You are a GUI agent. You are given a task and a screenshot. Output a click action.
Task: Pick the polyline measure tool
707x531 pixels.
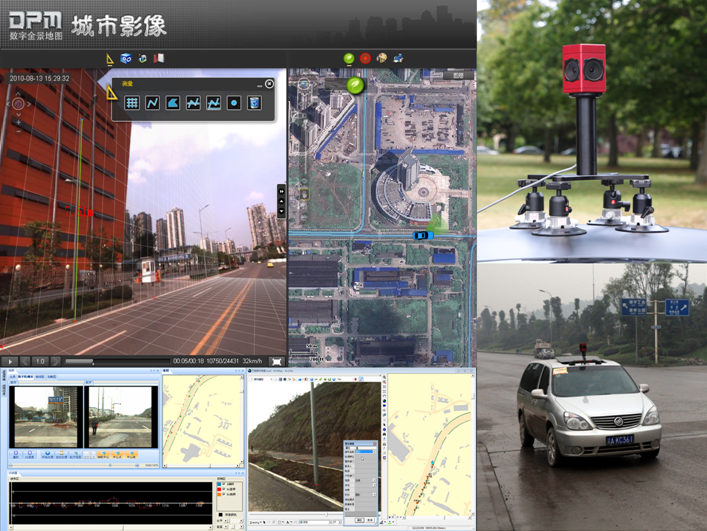(152, 103)
